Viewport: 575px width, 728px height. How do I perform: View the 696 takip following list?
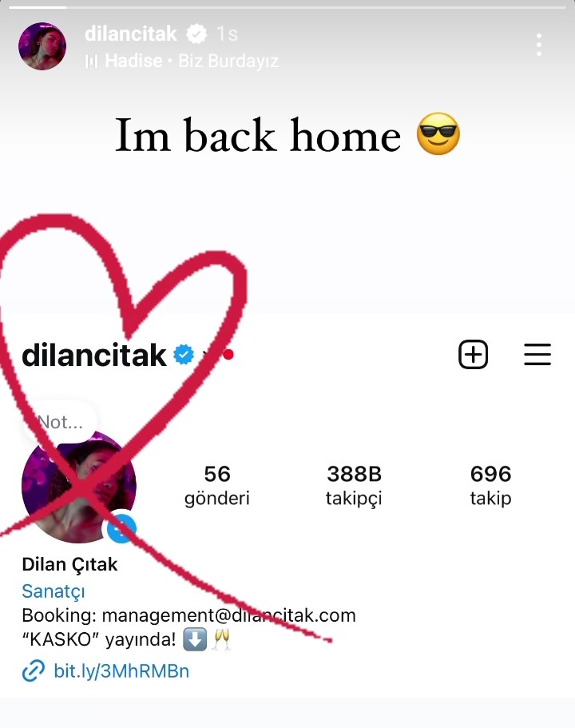(x=490, y=486)
